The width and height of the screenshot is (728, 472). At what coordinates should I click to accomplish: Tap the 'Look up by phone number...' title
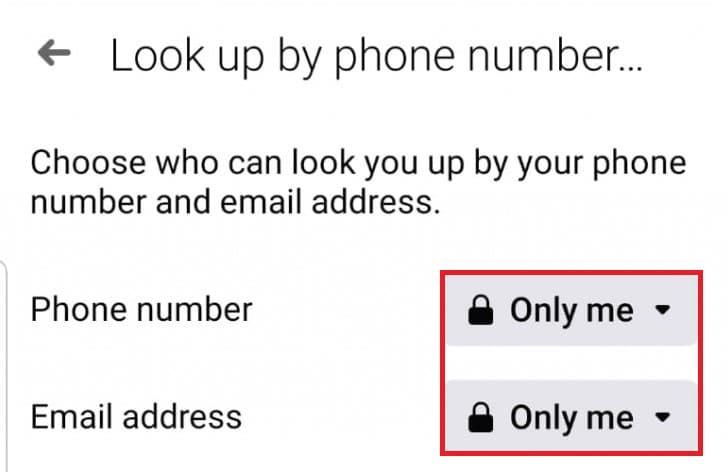click(x=375, y=57)
